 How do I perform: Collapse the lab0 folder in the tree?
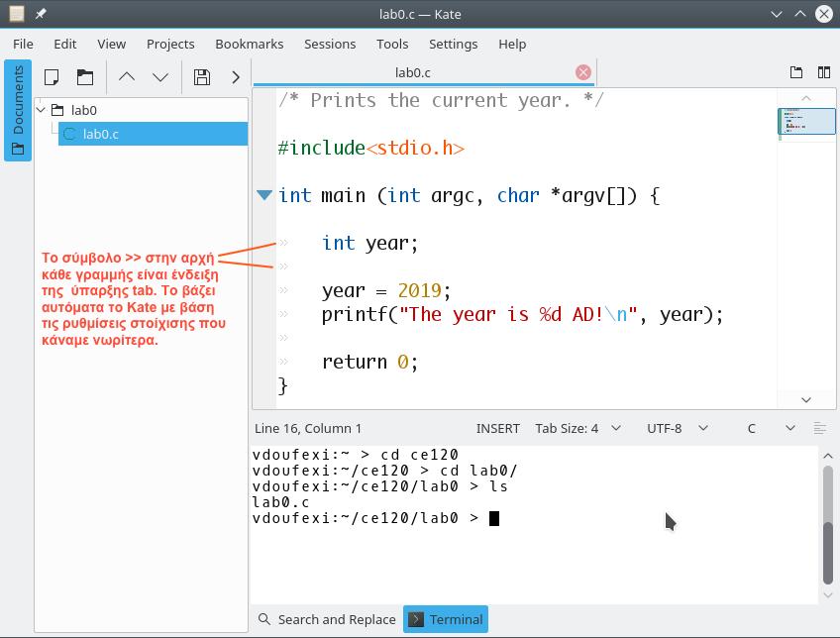click(42, 110)
